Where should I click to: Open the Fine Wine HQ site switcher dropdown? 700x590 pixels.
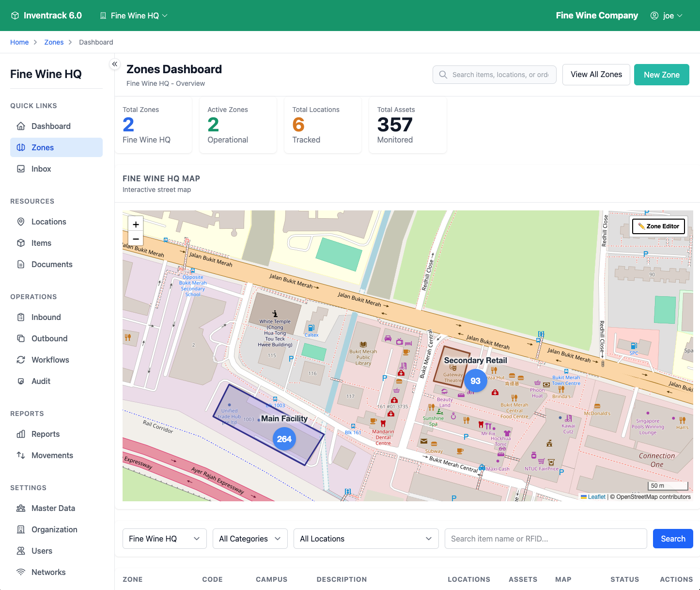coord(134,16)
